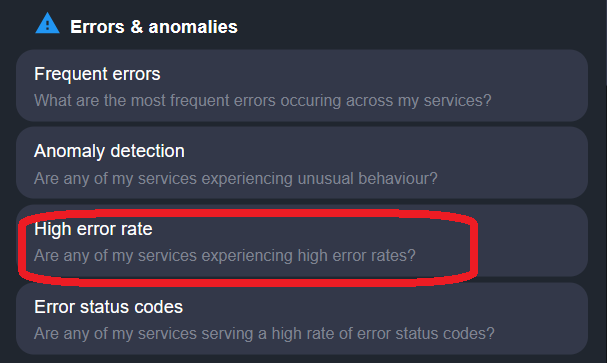The height and width of the screenshot is (363, 607).
Task: Click the Error status codes title
Action: point(108,307)
